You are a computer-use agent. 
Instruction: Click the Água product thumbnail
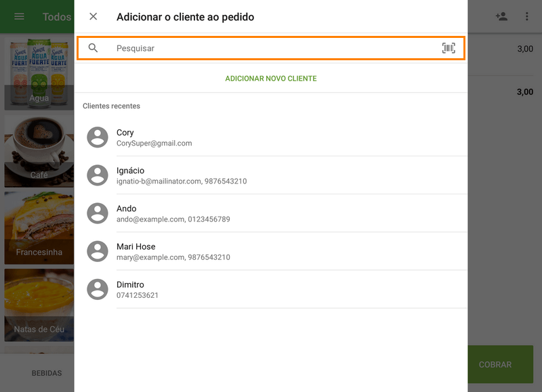point(39,74)
